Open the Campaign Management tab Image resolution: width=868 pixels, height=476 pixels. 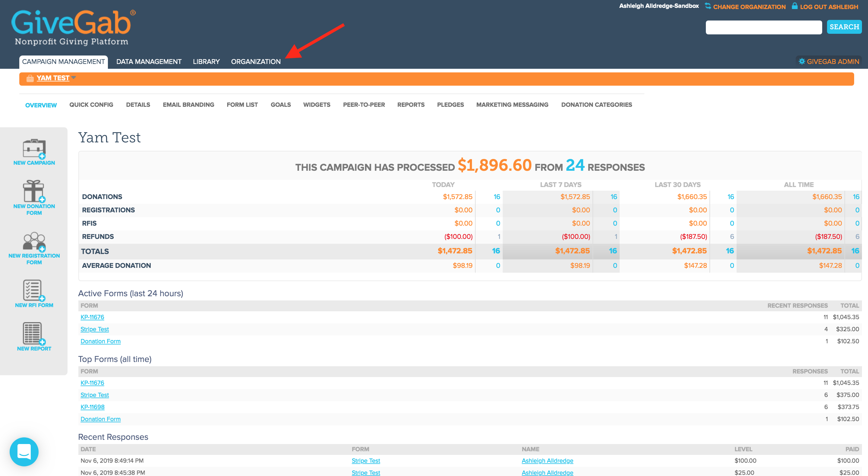click(63, 62)
